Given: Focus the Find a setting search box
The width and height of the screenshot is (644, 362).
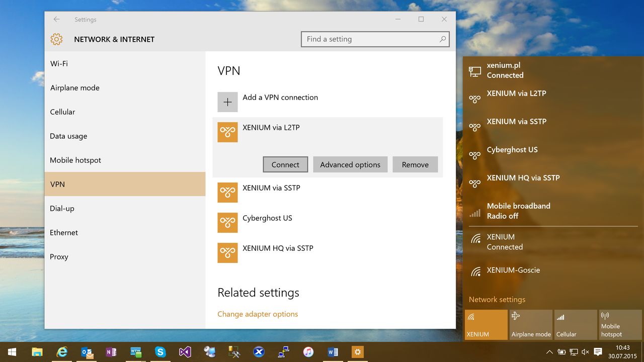Looking at the screenshot, I should pyautogui.click(x=375, y=39).
